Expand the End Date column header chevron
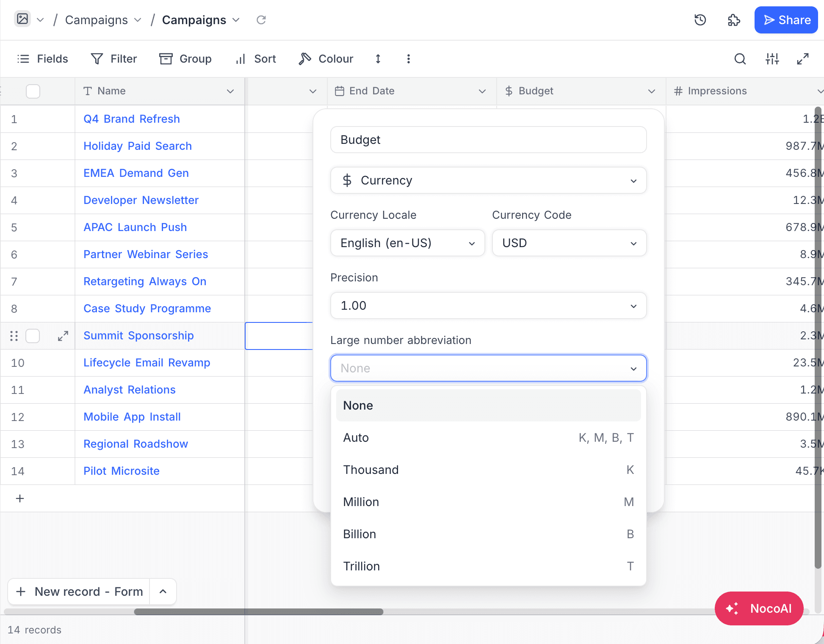The width and height of the screenshot is (824, 644). pos(482,91)
